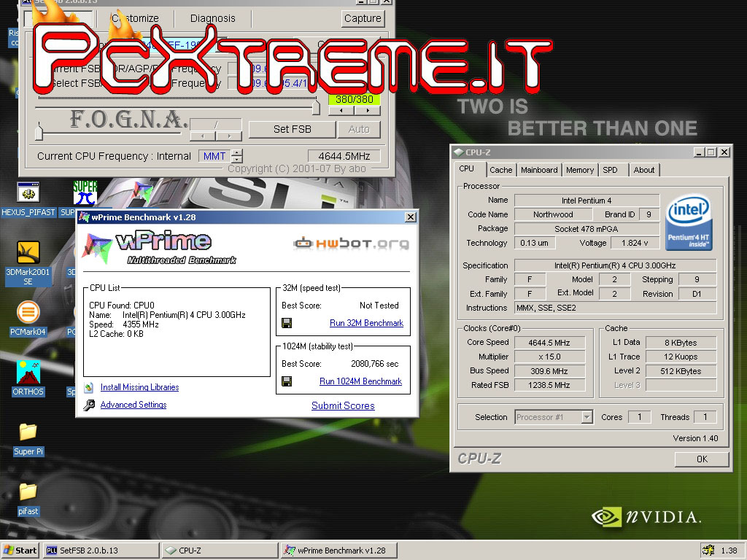The height and width of the screenshot is (560, 747).
Task: Open the Install Missing Libraries link
Action: pyautogui.click(x=139, y=388)
